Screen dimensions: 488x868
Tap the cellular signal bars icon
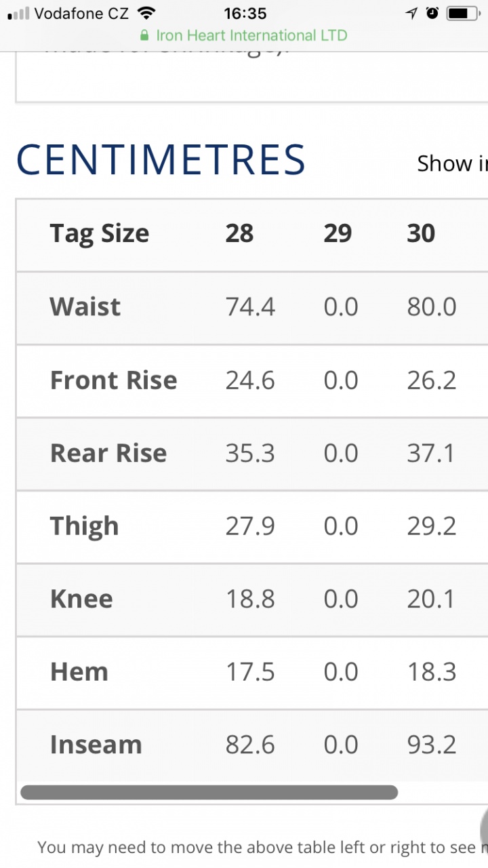coord(18,13)
